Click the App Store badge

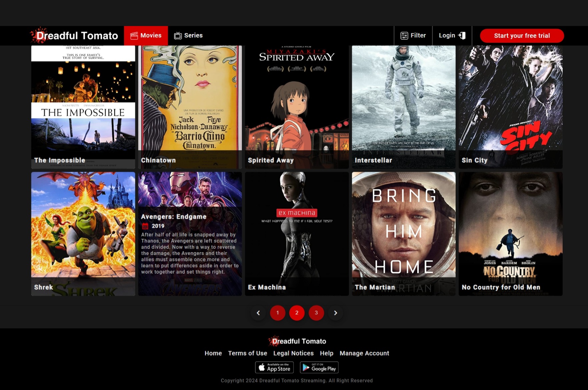pyautogui.click(x=274, y=367)
